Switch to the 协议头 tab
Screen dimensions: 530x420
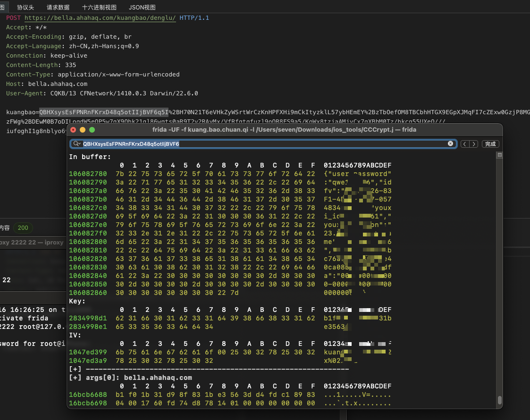pyautogui.click(x=25, y=7)
